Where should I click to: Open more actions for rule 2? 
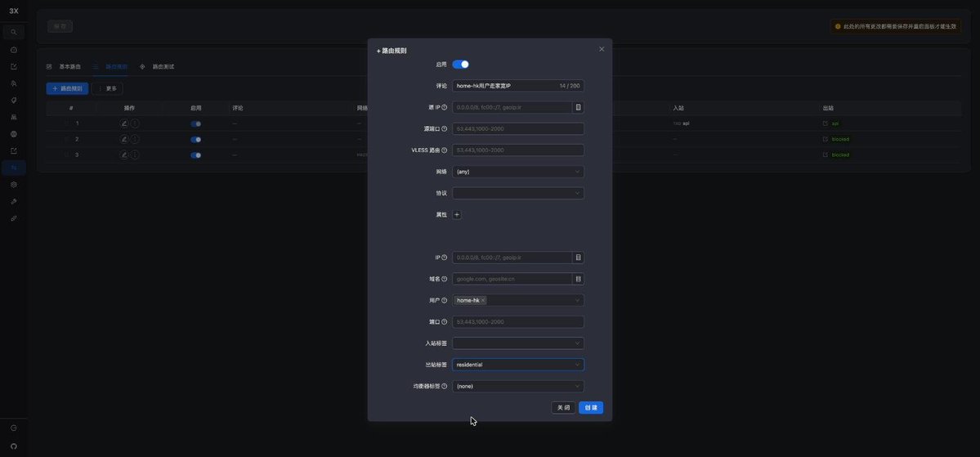tap(135, 139)
